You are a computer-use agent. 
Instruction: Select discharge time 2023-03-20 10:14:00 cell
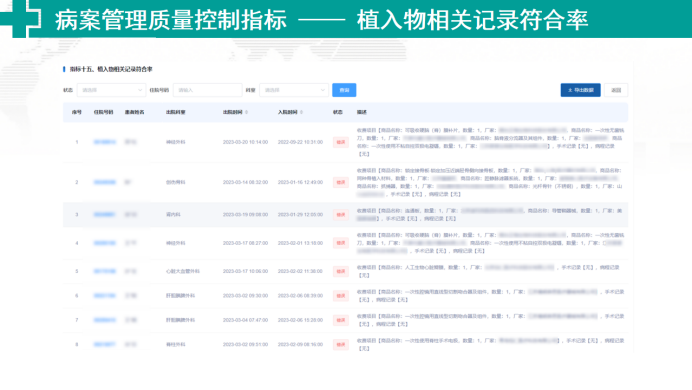(245, 142)
